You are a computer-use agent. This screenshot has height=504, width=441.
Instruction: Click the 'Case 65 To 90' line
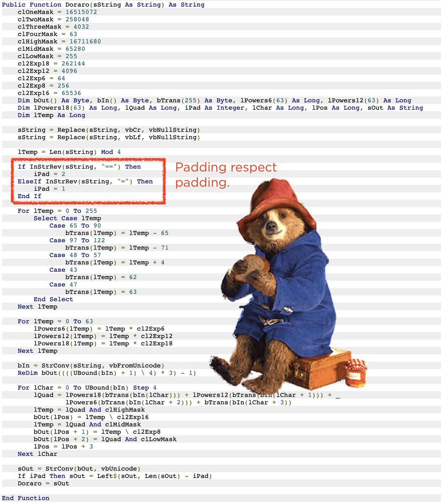coord(75,226)
